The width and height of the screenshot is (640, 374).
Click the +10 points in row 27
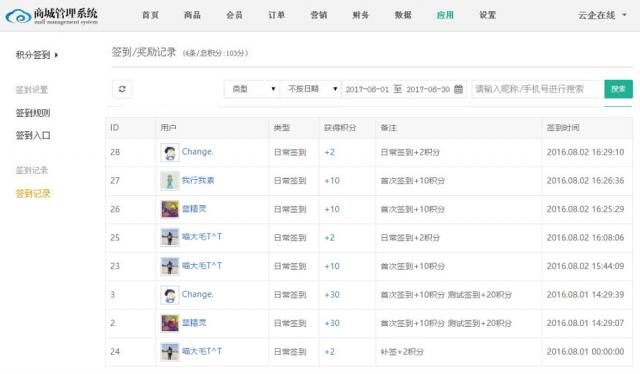point(332,180)
